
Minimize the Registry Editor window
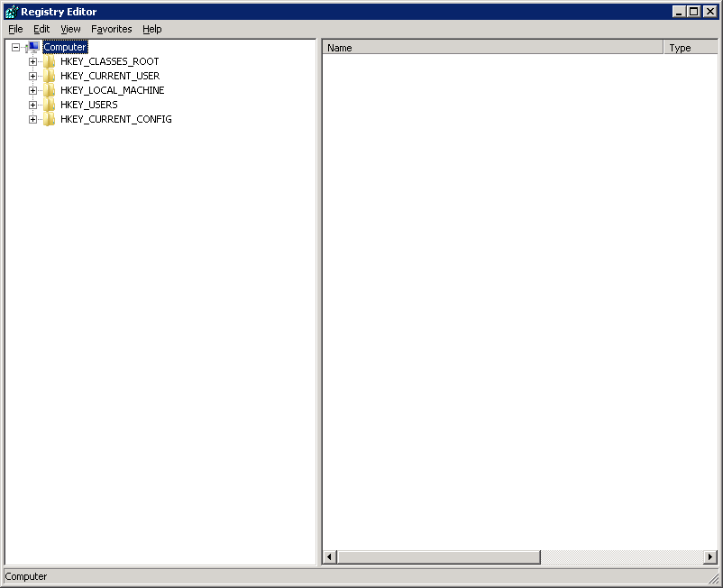678,12
